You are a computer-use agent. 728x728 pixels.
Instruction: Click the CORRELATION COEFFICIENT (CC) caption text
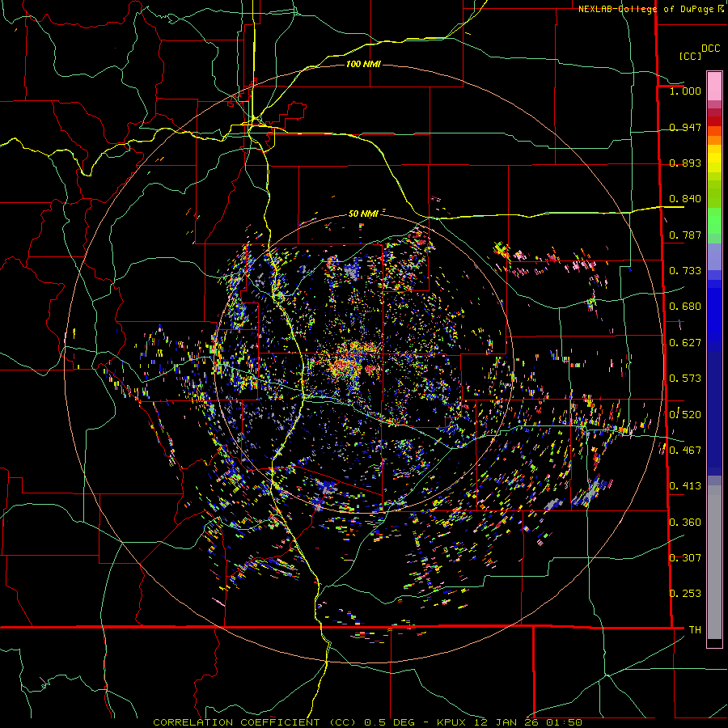coord(255,722)
